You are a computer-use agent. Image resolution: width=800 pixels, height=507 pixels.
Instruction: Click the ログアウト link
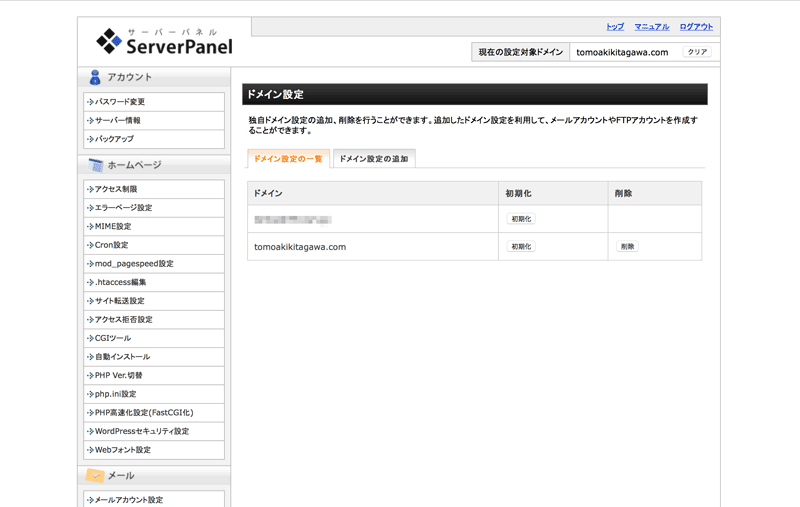pos(696,27)
